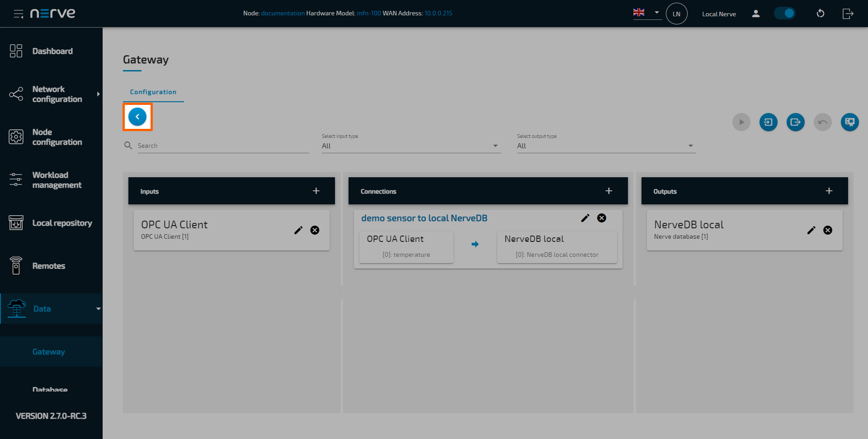Delete the OPC UA Client input
Viewport: 868px width, 439px height.
pos(315,230)
